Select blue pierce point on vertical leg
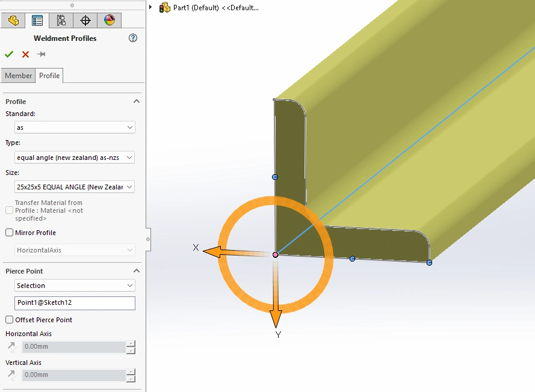Viewport: 535px width, 392px height. [x=275, y=177]
